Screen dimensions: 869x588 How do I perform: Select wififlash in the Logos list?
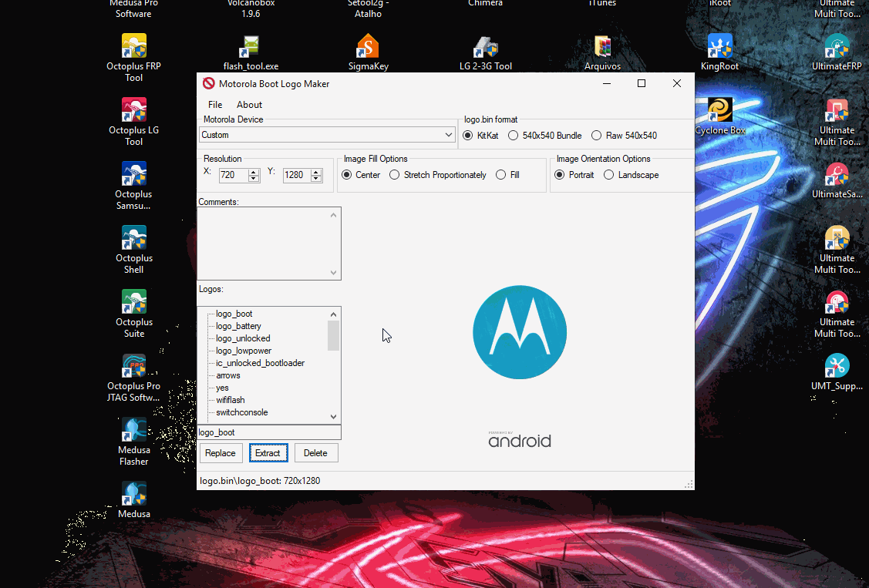231,400
